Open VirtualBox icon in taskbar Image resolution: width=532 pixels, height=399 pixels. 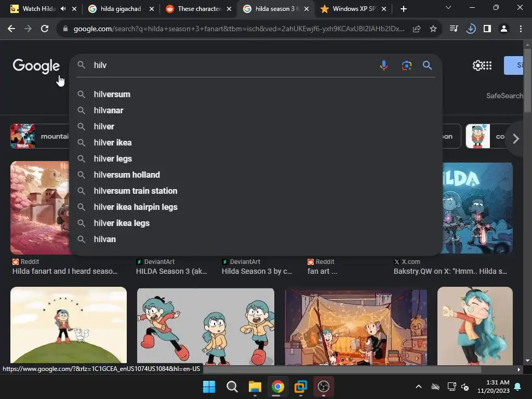pyautogui.click(x=301, y=387)
